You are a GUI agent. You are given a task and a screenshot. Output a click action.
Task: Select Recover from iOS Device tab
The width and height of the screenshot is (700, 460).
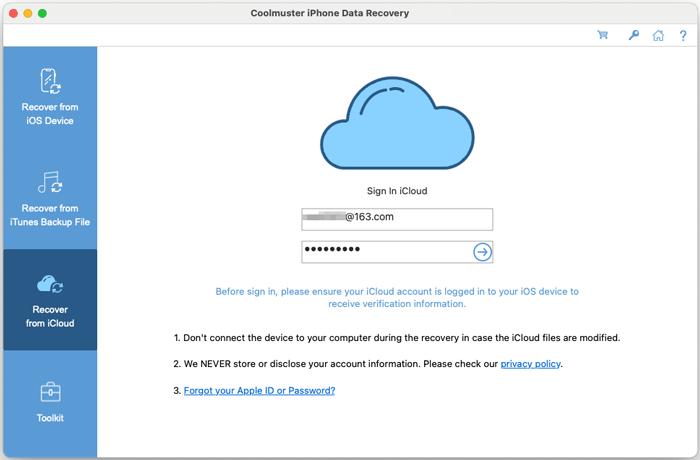point(50,97)
